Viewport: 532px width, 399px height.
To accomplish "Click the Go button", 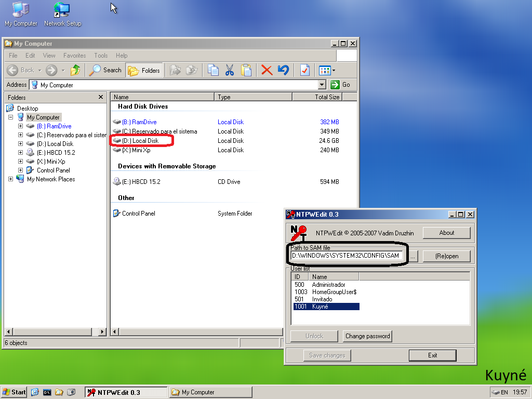I will point(340,85).
